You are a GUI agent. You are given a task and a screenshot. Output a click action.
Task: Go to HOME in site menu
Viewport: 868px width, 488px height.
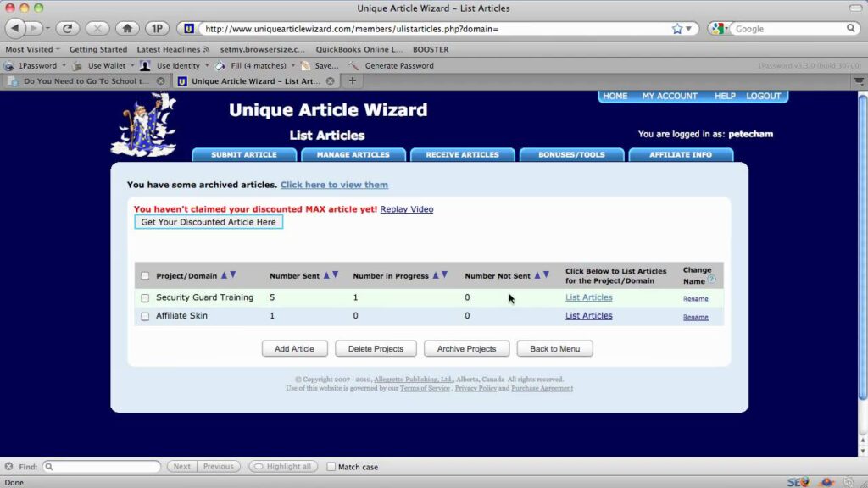pos(615,96)
